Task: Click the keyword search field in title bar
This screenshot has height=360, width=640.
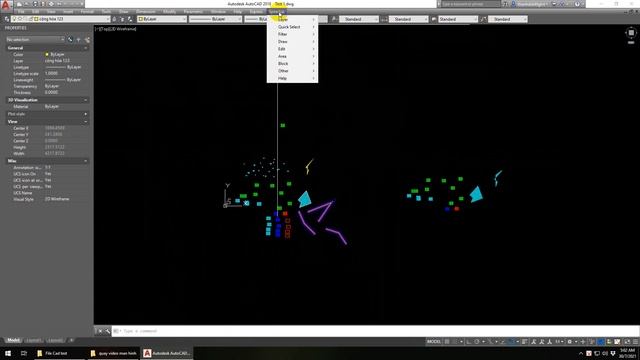Action: coord(471,4)
